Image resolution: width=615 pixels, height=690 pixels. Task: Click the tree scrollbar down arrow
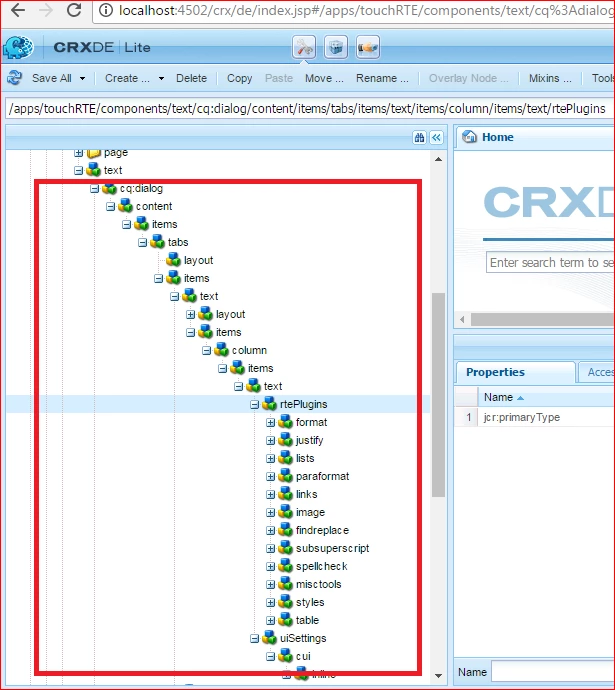[x=438, y=675]
